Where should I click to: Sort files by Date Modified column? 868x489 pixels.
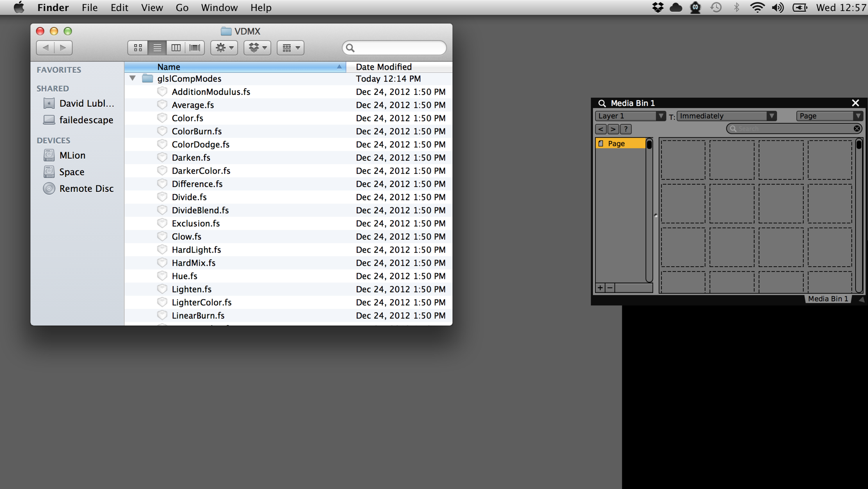pyautogui.click(x=399, y=67)
